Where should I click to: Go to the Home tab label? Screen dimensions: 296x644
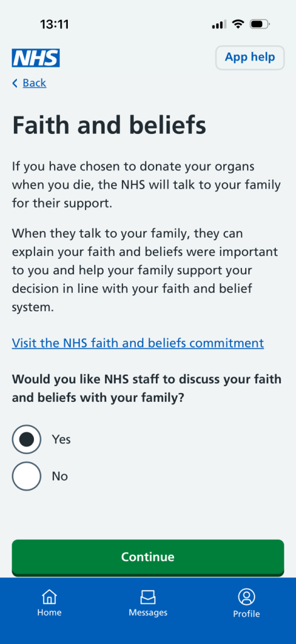(49, 613)
